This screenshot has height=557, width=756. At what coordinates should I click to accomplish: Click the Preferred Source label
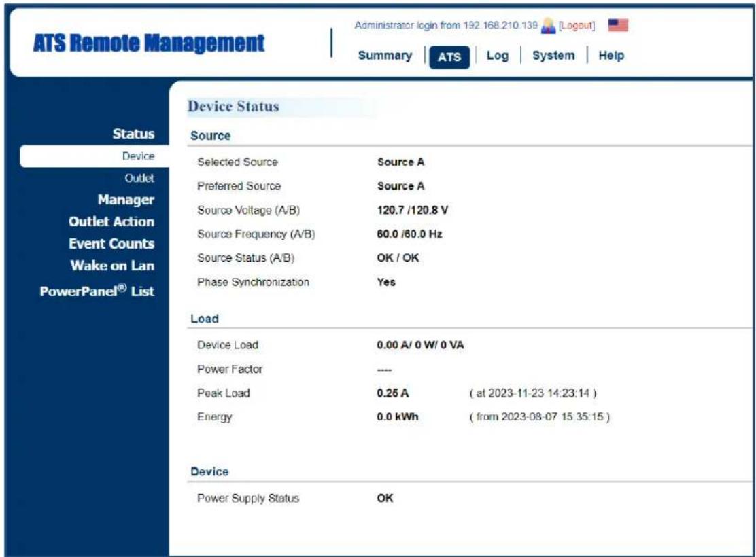click(239, 186)
